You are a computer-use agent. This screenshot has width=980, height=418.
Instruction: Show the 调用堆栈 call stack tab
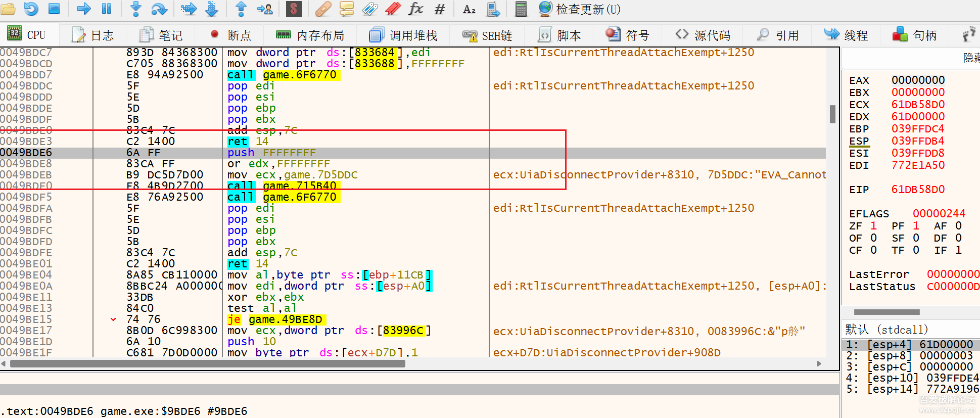[x=403, y=35]
